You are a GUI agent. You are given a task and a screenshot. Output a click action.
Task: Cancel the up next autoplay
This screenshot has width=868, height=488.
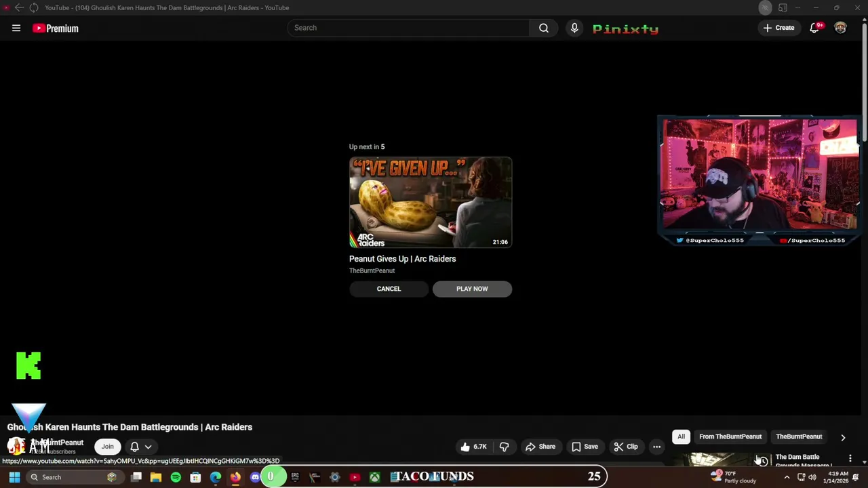click(x=389, y=289)
